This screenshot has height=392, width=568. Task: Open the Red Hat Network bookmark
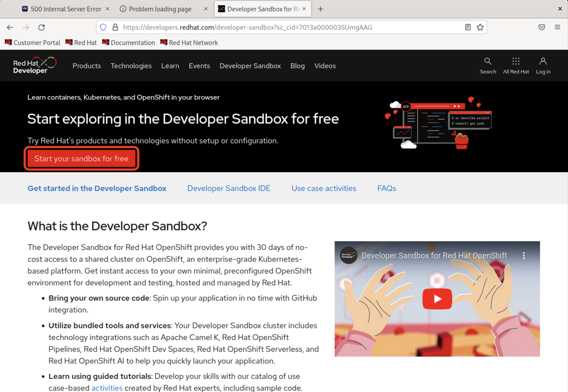[x=189, y=42]
